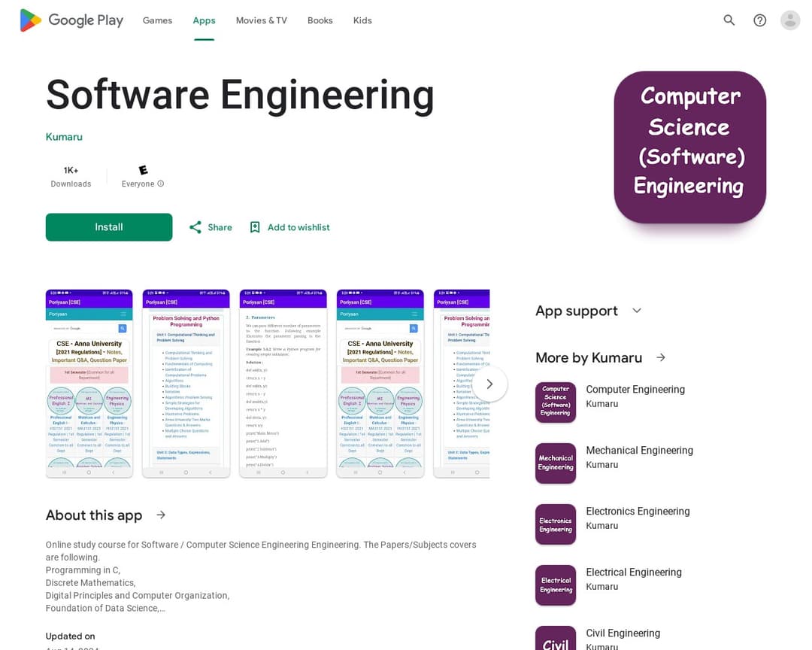The height and width of the screenshot is (650, 812).
Task: Open the fourth app screenshot thumbnail
Action: [380, 384]
